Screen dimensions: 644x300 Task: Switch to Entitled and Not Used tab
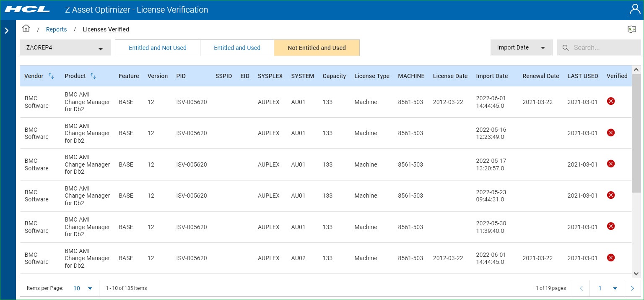click(157, 48)
